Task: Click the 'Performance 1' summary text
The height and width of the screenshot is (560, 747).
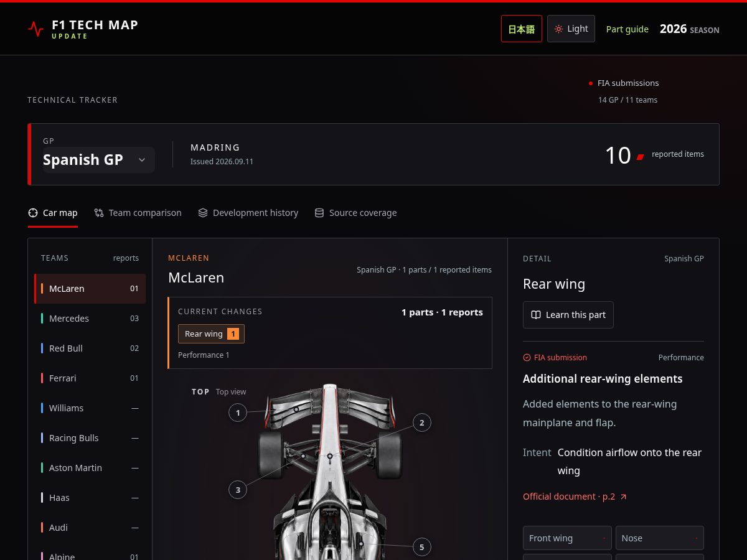Action: (x=204, y=355)
